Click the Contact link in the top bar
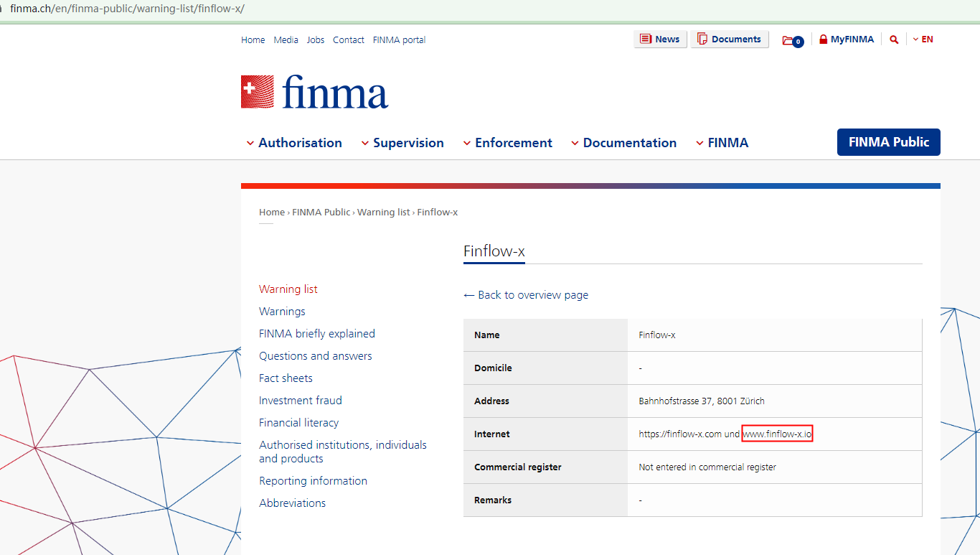Viewport: 980px width, 555px height. (348, 40)
